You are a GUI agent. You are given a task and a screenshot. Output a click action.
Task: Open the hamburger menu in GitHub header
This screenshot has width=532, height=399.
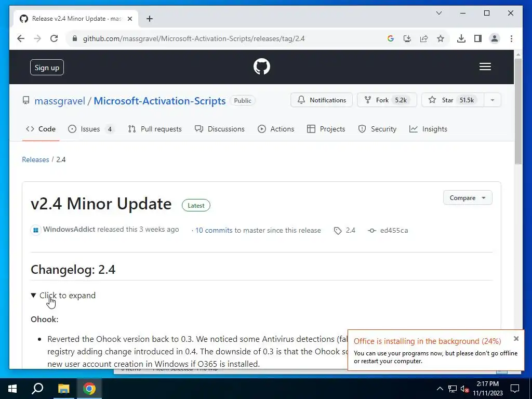tap(485, 66)
